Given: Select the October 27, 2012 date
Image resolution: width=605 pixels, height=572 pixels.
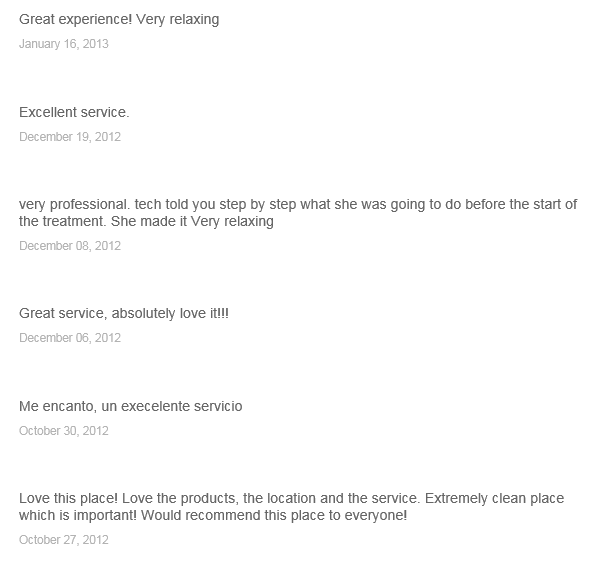Looking at the screenshot, I should tap(64, 540).
